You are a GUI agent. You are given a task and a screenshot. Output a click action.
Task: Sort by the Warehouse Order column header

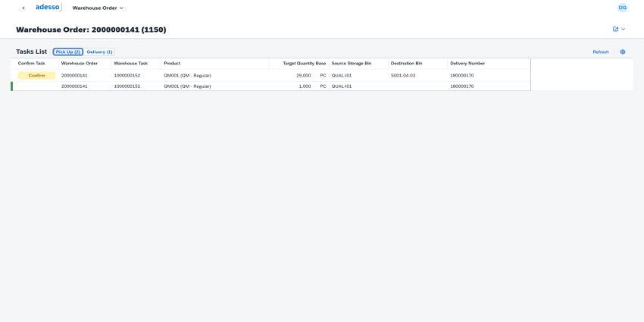pos(80,64)
